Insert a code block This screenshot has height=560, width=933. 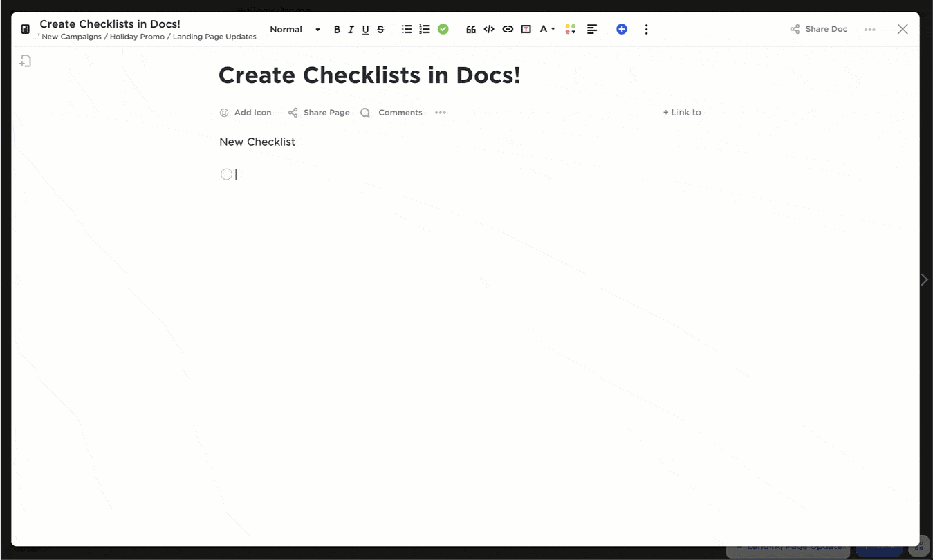coord(489,29)
